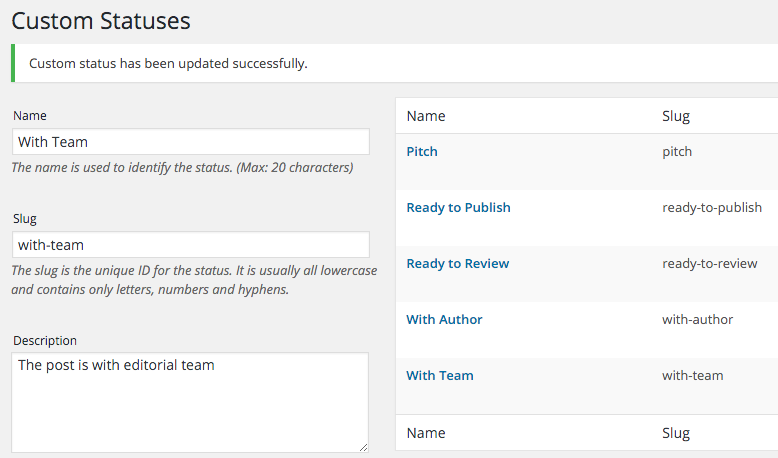
Task: Select the with-team slug cell in table
Action: click(x=693, y=376)
